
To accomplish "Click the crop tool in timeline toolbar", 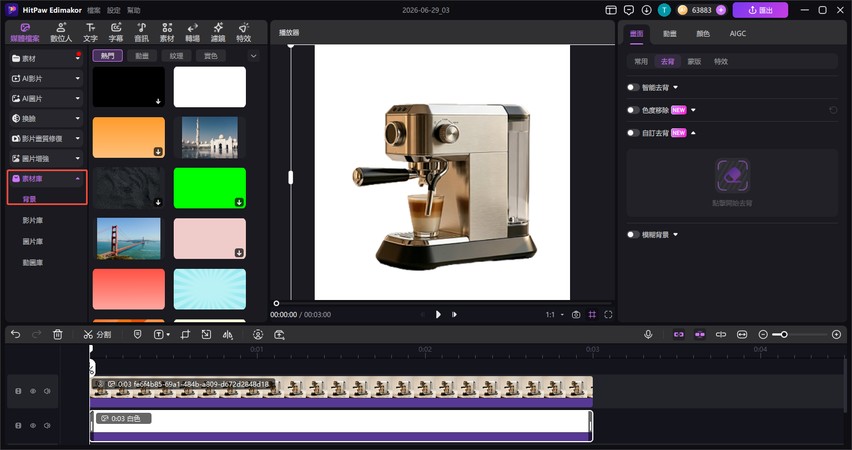I will coord(185,334).
